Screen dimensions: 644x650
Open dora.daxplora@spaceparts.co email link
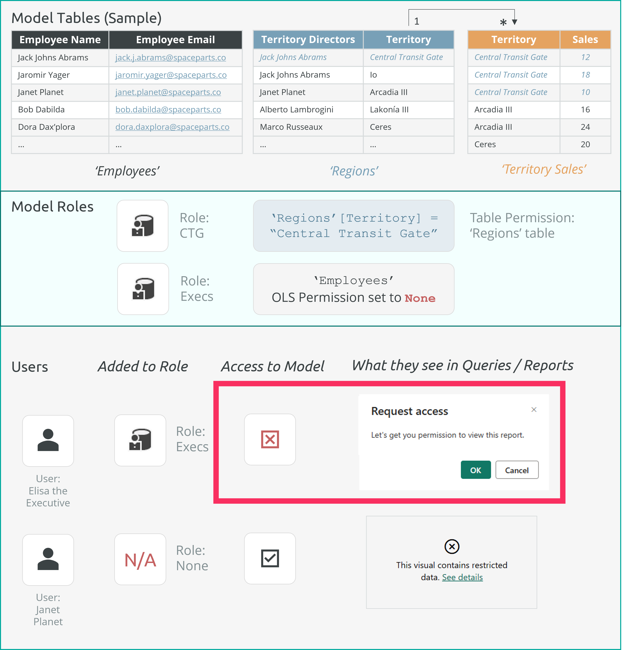pyautogui.click(x=172, y=127)
